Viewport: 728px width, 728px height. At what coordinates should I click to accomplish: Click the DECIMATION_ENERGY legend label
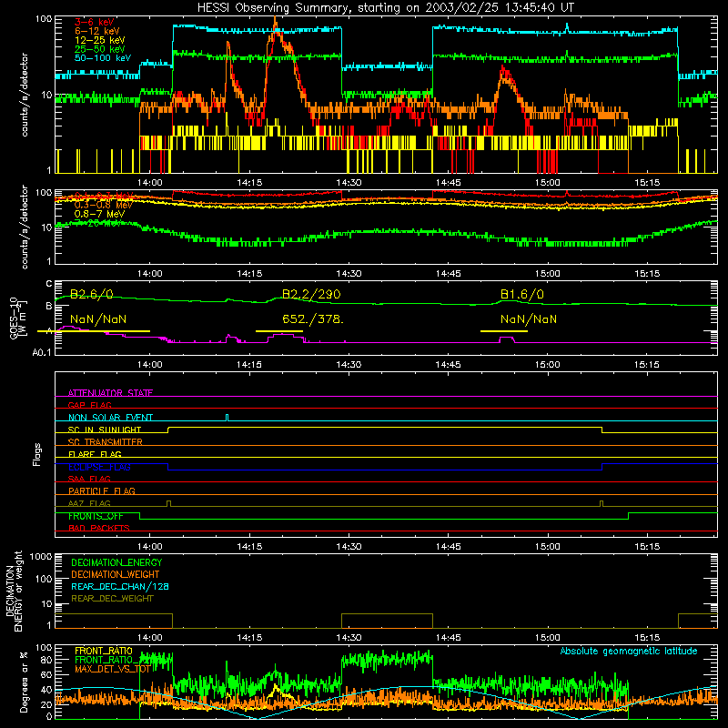tap(116, 562)
